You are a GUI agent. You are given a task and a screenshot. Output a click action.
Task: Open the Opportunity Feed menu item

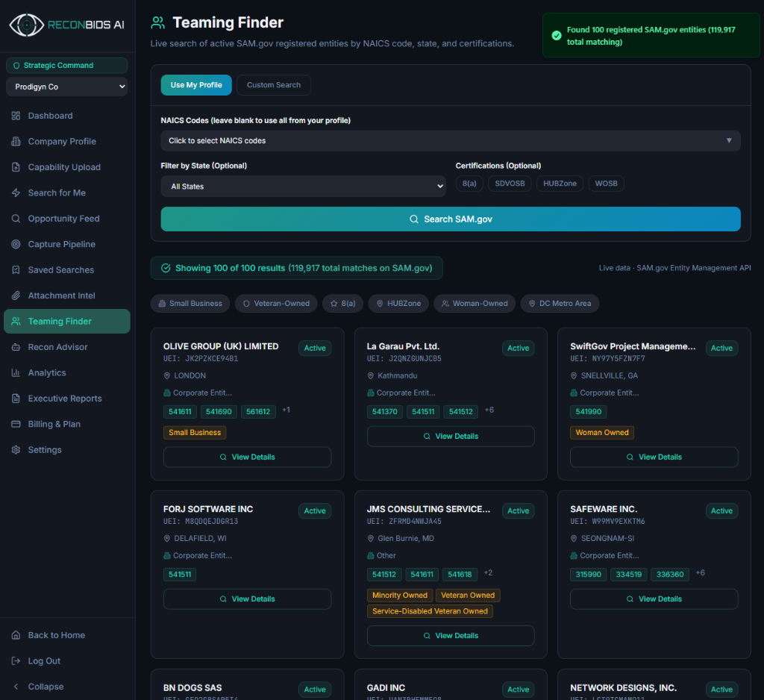point(66,219)
